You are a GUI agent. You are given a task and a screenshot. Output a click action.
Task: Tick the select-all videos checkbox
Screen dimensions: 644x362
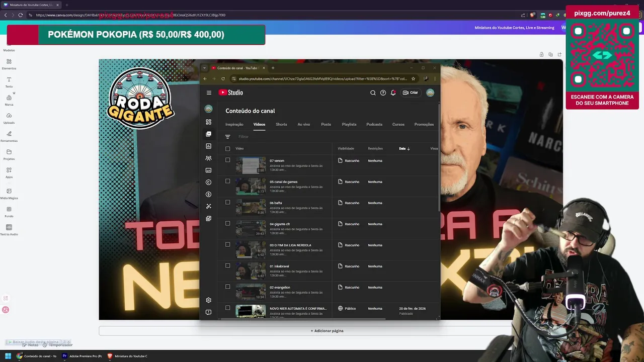(x=227, y=149)
